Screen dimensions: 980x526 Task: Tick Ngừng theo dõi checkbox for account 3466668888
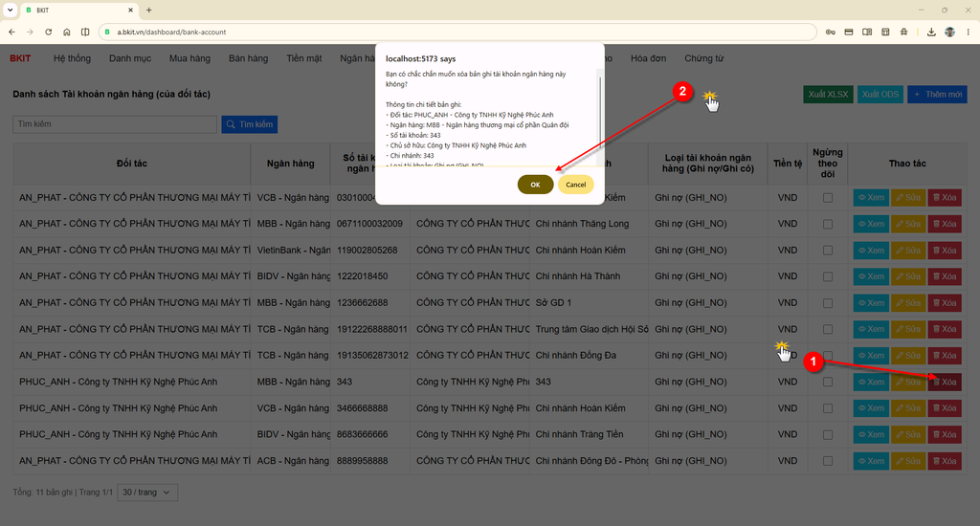[828, 408]
